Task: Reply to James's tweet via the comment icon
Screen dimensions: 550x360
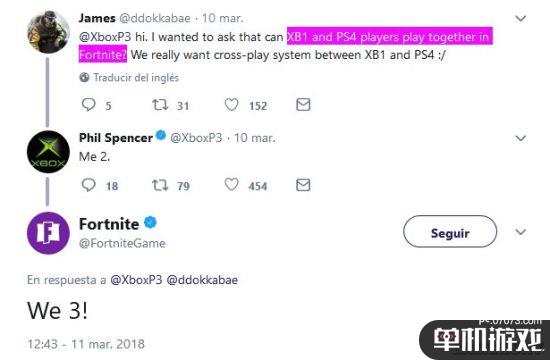Action: (88, 105)
